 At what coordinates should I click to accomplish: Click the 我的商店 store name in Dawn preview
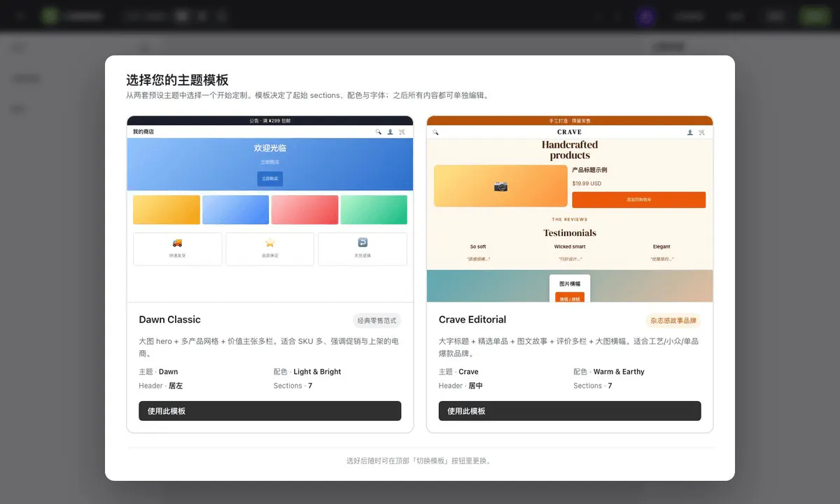(x=143, y=132)
